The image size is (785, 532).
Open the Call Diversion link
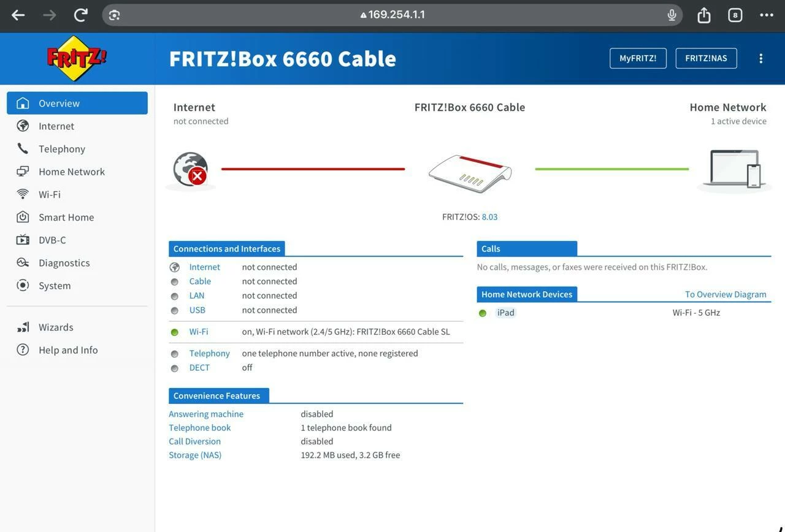(x=195, y=441)
